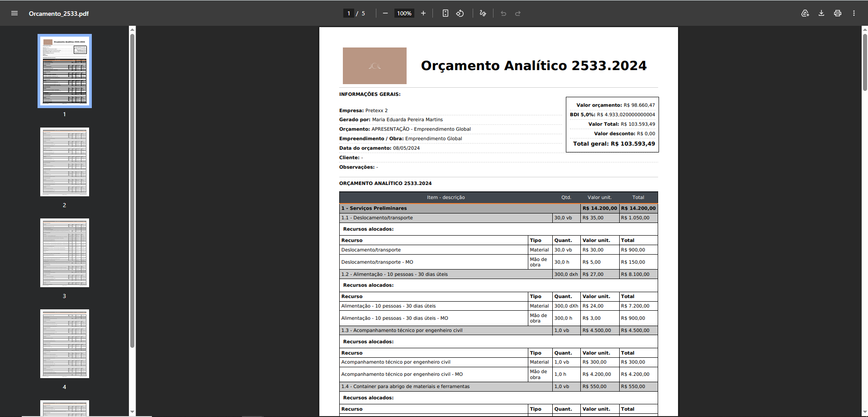The image size is (868, 417).
Task: Click the INFORMAÇÕES GERAIS heading
Action: (370, 94)
